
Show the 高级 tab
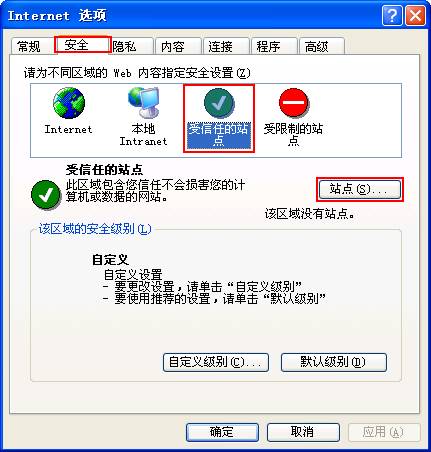click(x=322, y=46)
